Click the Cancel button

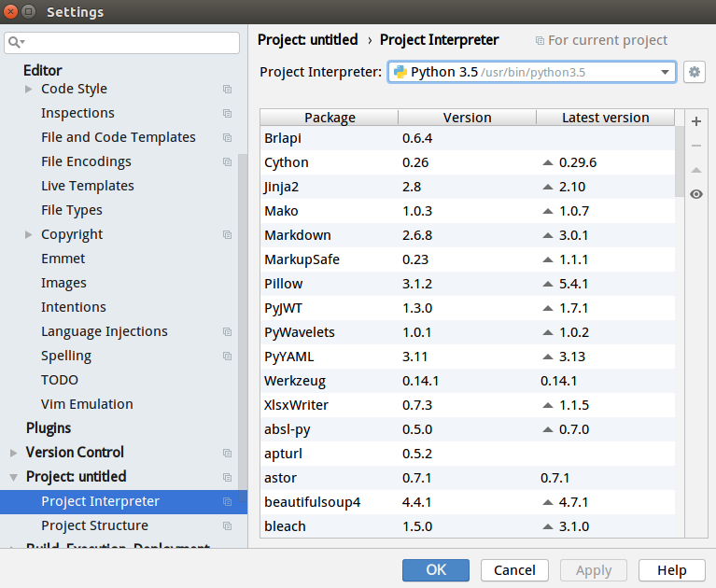(514, 570)
